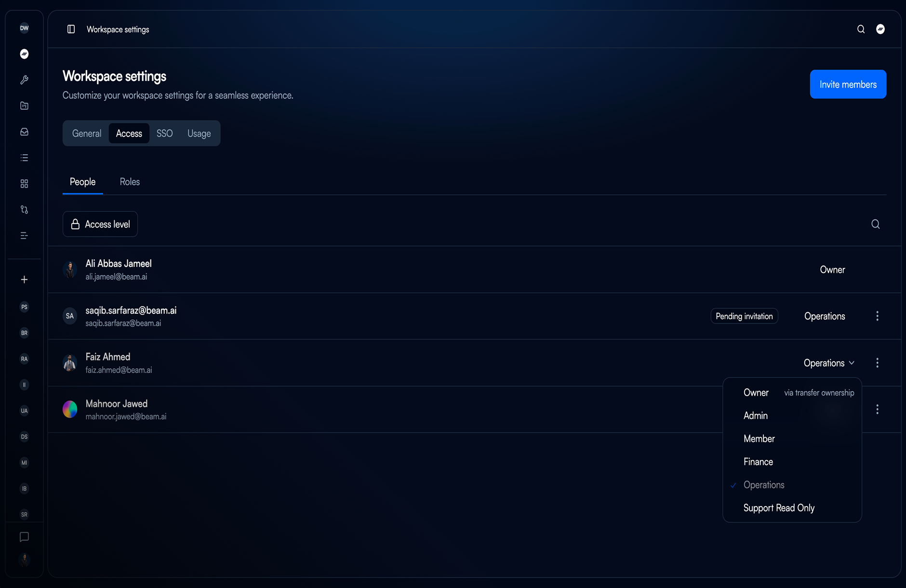Open the Access level filter

(100, 224)
